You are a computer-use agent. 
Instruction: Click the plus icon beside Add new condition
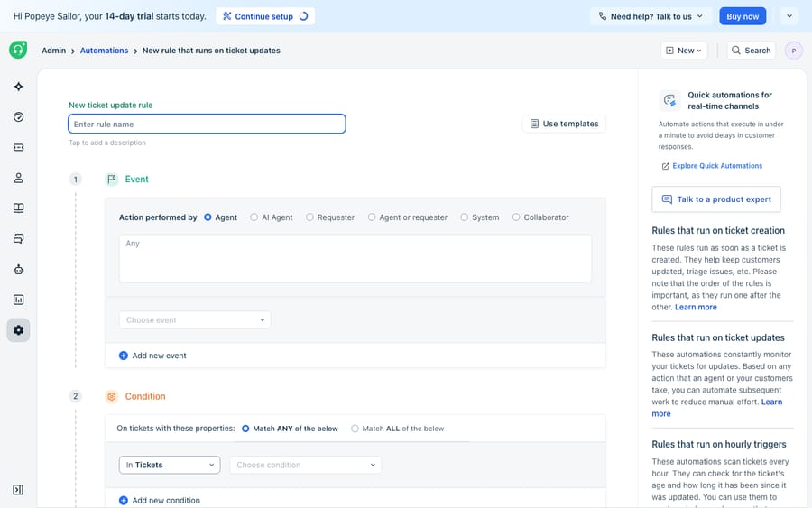[124, 501]
